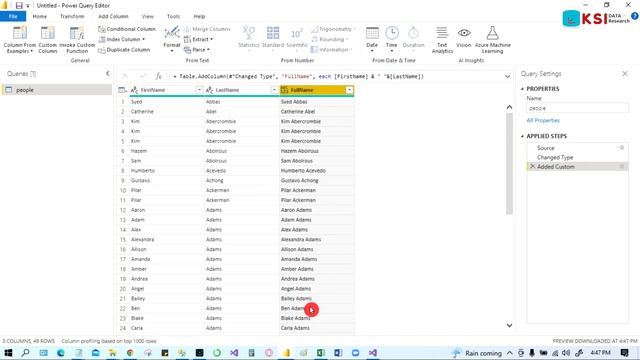Click the table corner menu icon
This screenshot has height=360, width=640.
[x=122, y=90]
